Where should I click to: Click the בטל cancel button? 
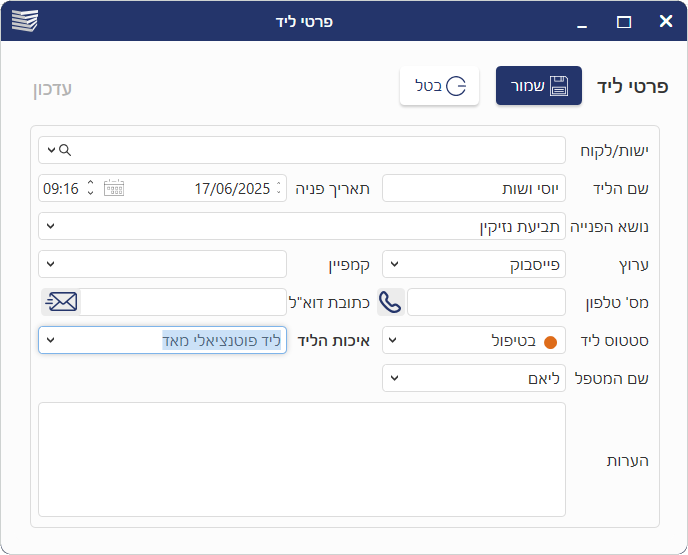(x=440, y=86)
